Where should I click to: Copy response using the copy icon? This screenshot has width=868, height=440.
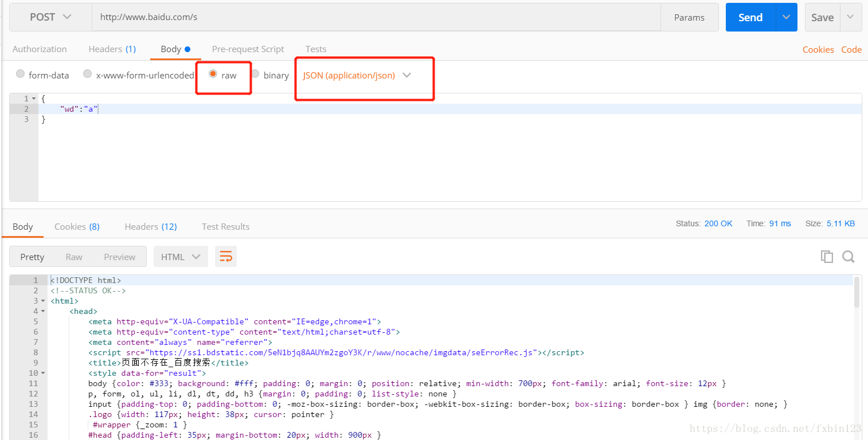point(827,257)
